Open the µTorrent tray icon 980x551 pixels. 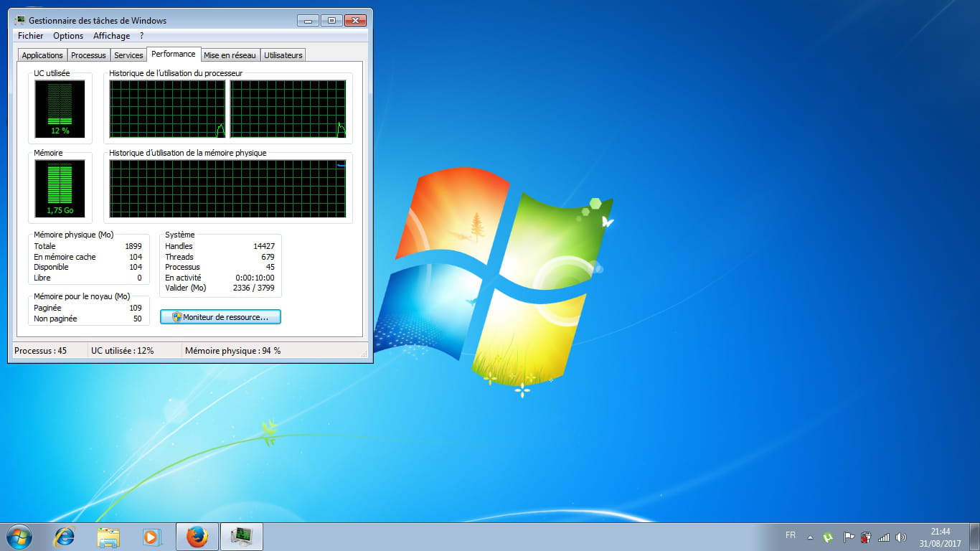[x=828, y=537]
